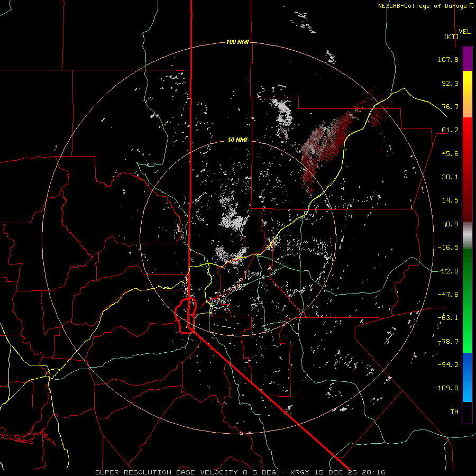Click the TH label on the legend

tap(454, 412)
